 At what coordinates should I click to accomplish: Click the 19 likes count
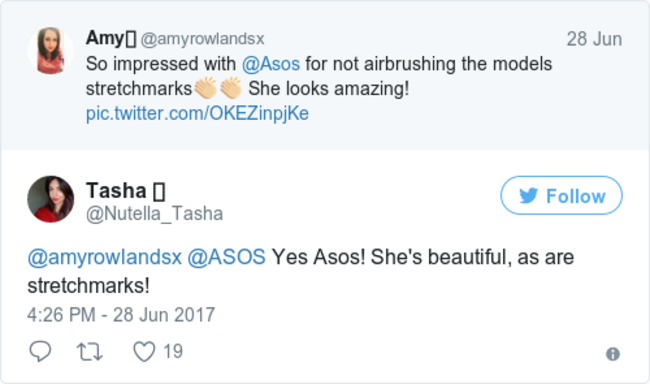(173, 351)
